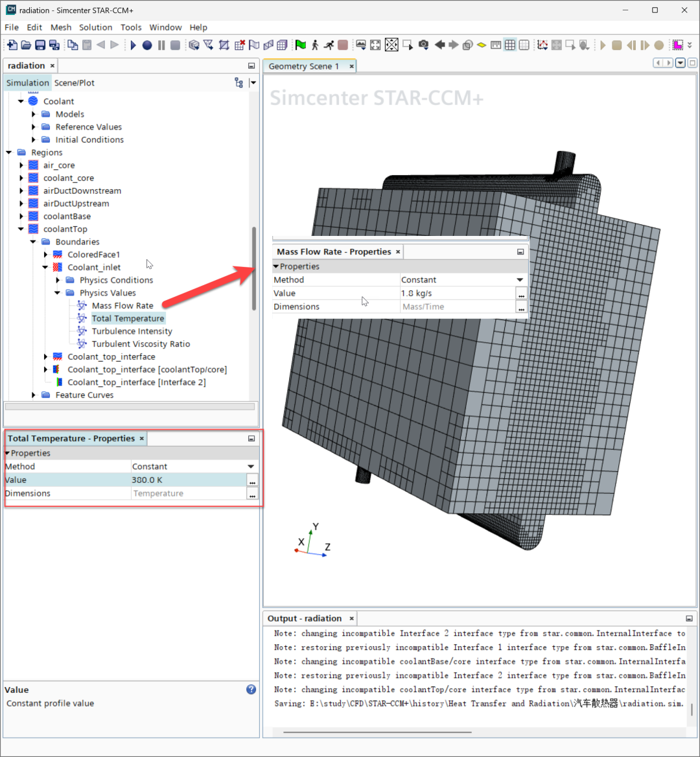Viewport: 700px width, 757px height.
Task: Expand the Physics Conditions folder
Action: (58, 280)
